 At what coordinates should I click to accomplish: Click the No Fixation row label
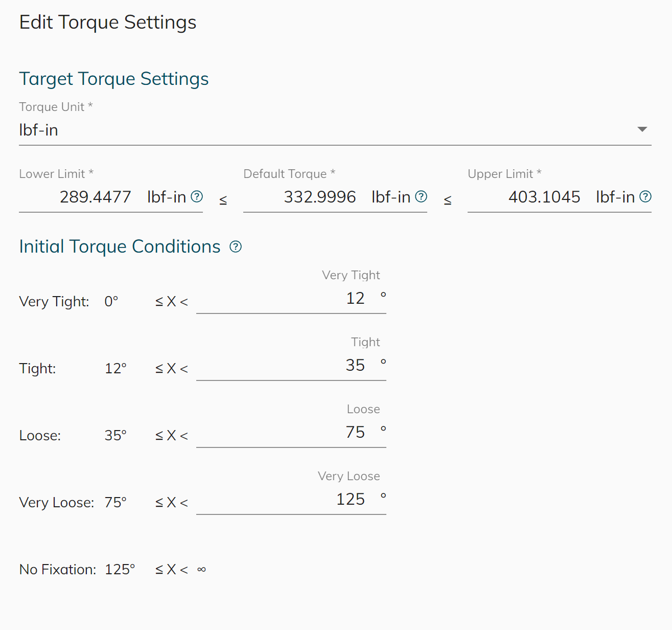click(57, 570)
